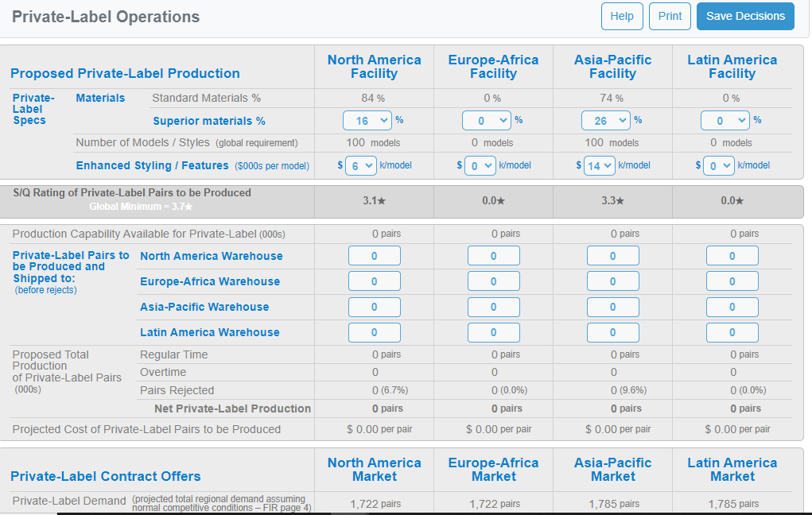Screen dimensions: 812x515
Task: Open the Enhanced Styling dropdown for Latin America Facility
Action: pos(719,165)
